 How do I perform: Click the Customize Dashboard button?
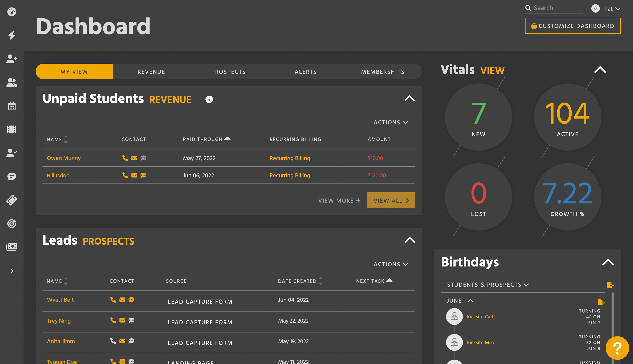(x=572, y=25)
